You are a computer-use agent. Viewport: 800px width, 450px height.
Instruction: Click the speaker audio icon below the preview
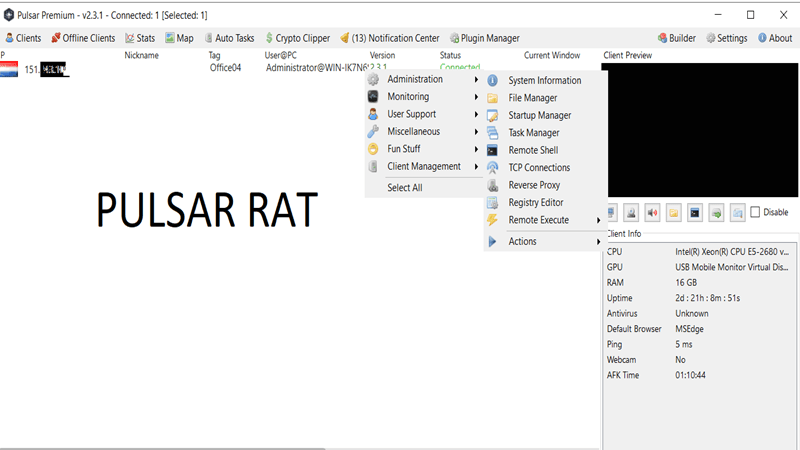pyautogui.click(x=653, y=212)
